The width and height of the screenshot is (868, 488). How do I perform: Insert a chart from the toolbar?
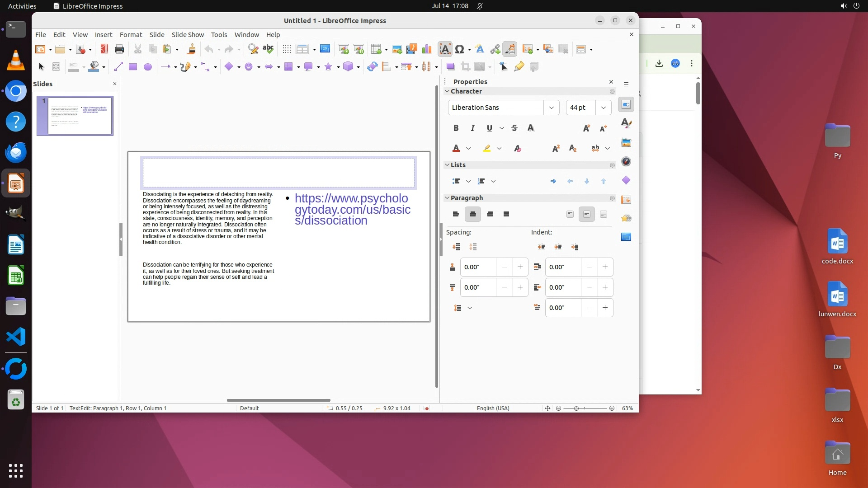click(x=426, y=49)
